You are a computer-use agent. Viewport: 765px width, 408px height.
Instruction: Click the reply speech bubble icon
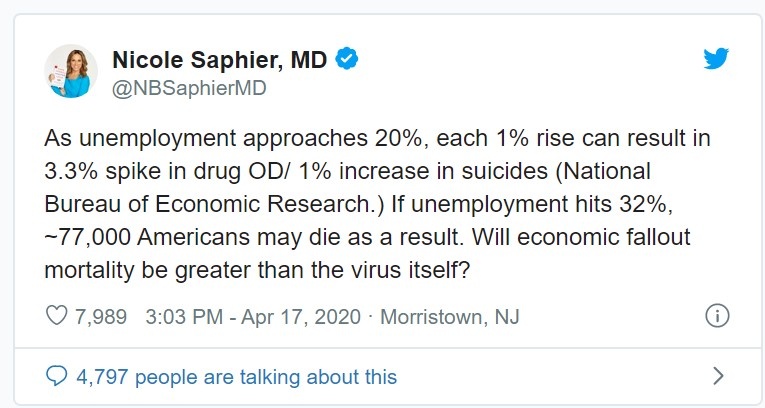57,376
